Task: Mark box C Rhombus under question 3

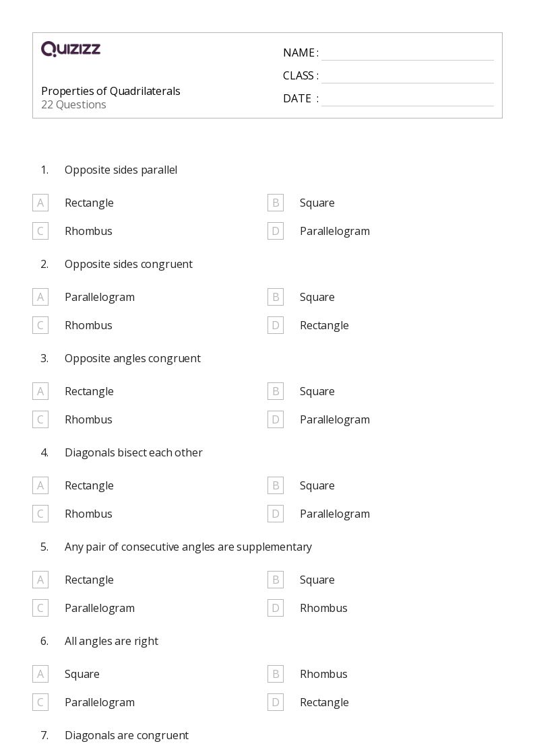Action: (40, 419)
